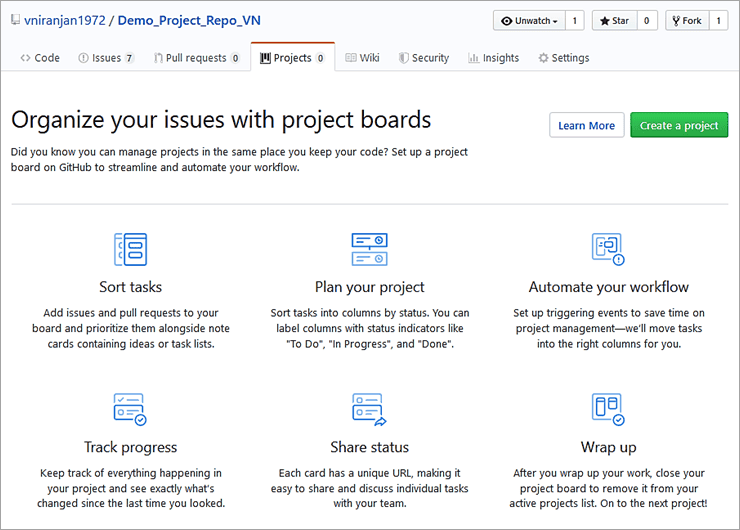
Task: Click the Wrap up illustration icon
Action: 608,409
